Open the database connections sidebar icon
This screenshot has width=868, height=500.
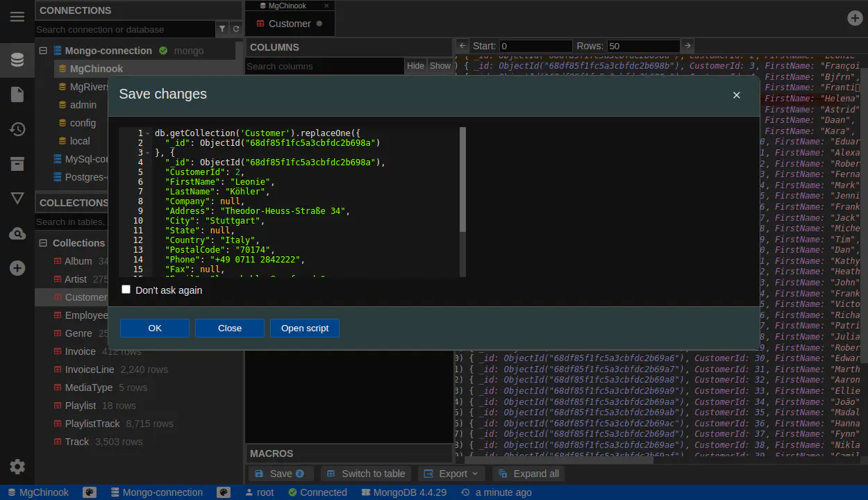coord(17,60)
